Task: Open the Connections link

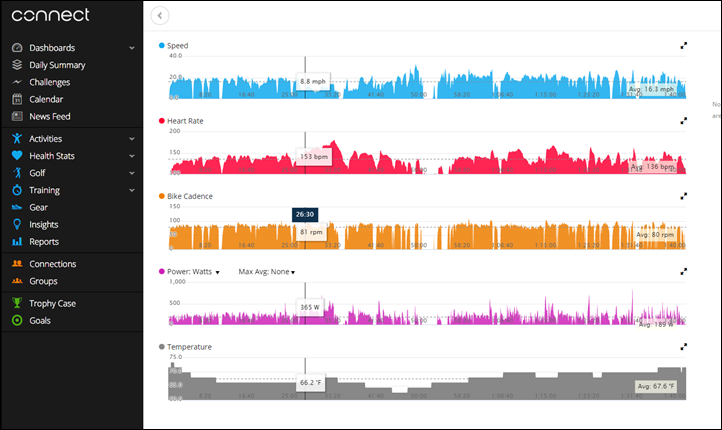Action: [52, 264]
